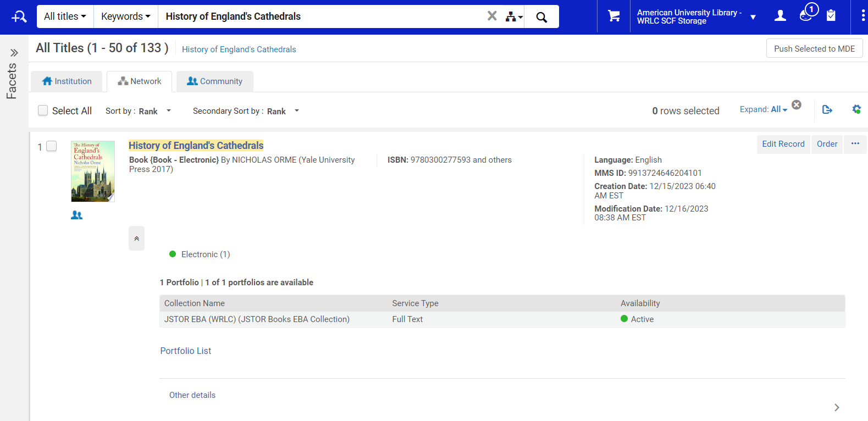Check the Select All checkbox
868x421 pixels.
(43, 110)
